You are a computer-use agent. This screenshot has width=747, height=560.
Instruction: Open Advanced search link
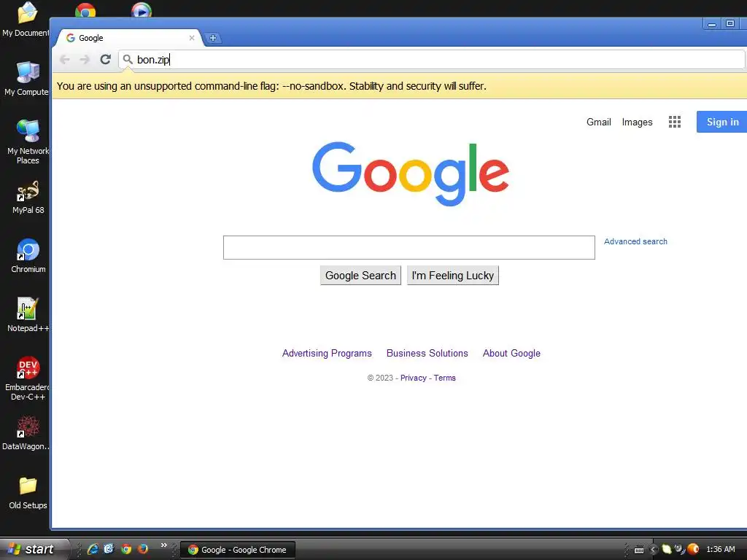click(635, 241)
